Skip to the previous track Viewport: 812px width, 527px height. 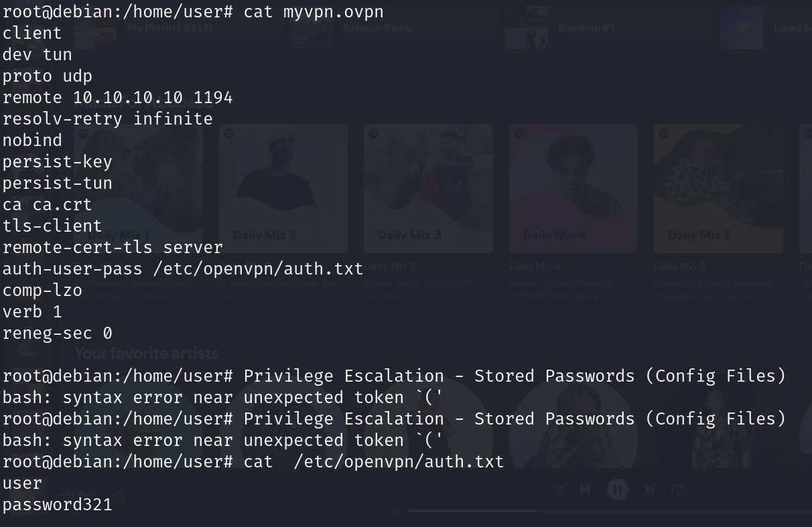pyautogui.click(x=586, y=490)
